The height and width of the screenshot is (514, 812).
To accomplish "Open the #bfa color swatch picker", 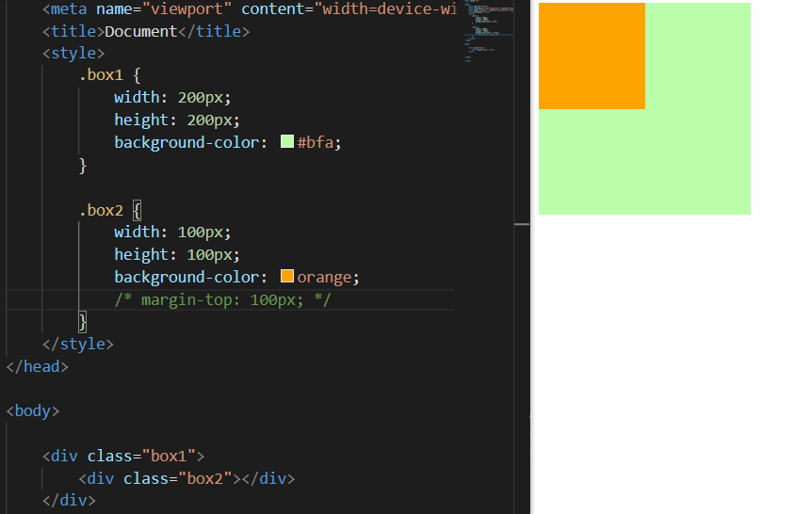I will pyautogui.click(x=287, y=141).
